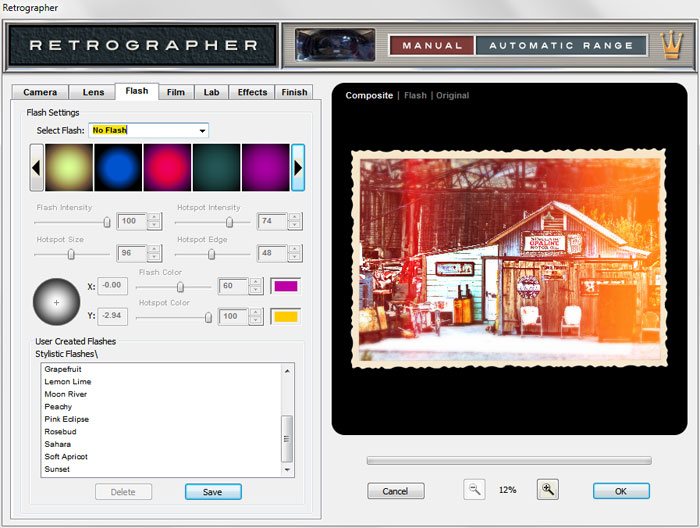Select Sunset in the flashes list

click(x=57, y=469)
